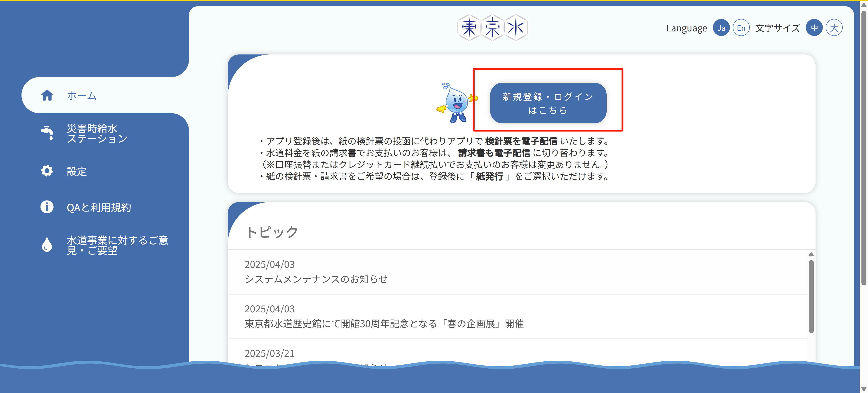Set text size to medium 中
Screen dimensions: 868x393
point(814,28)
